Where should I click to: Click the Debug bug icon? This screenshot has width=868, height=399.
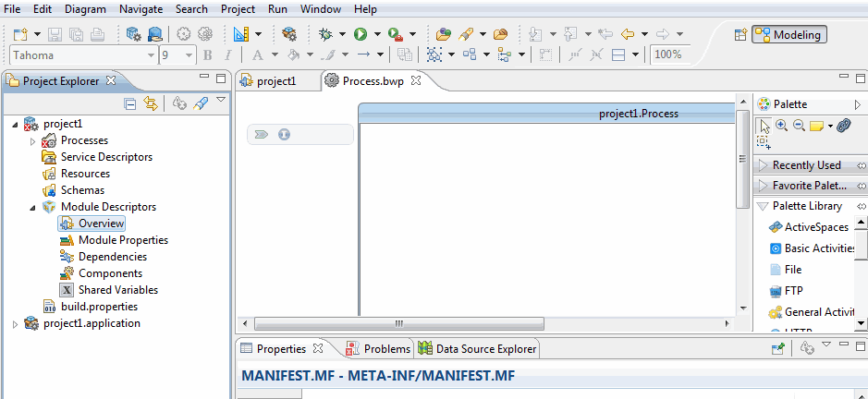325,34
